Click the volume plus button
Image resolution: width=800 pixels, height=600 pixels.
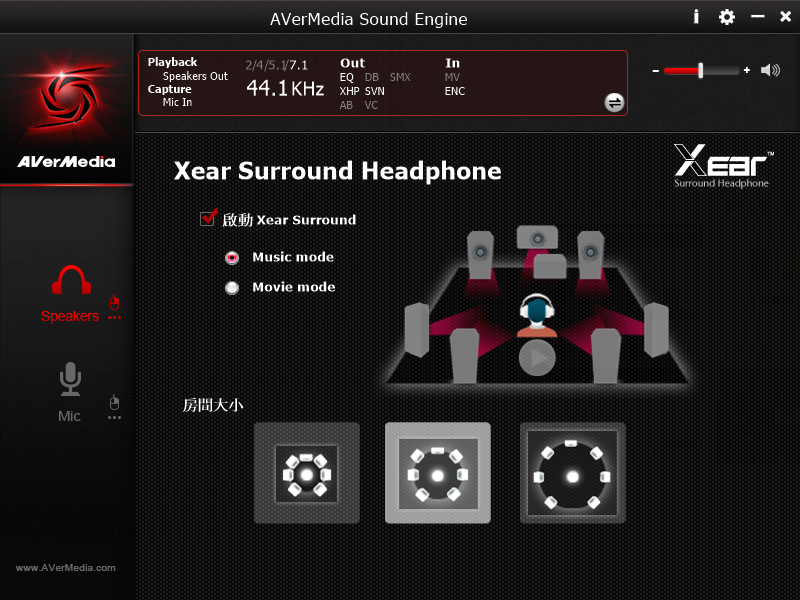point(747,70)
